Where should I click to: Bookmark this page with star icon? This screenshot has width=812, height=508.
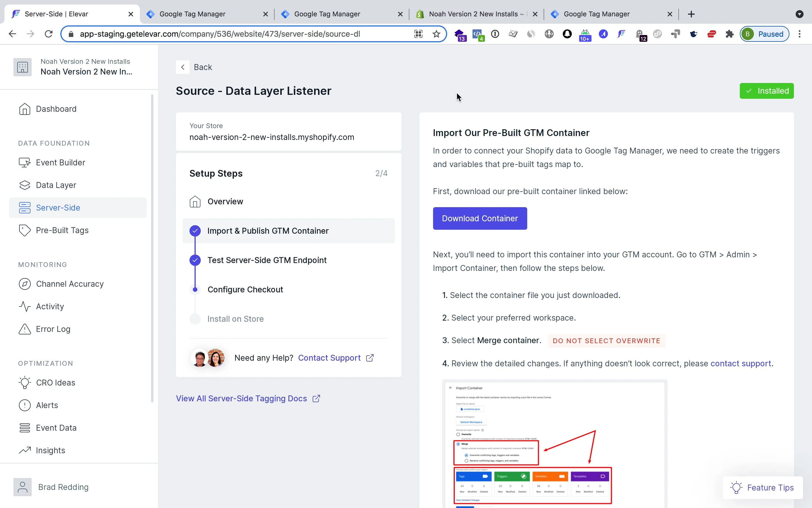pyautogui.click(x=436, y=34)
